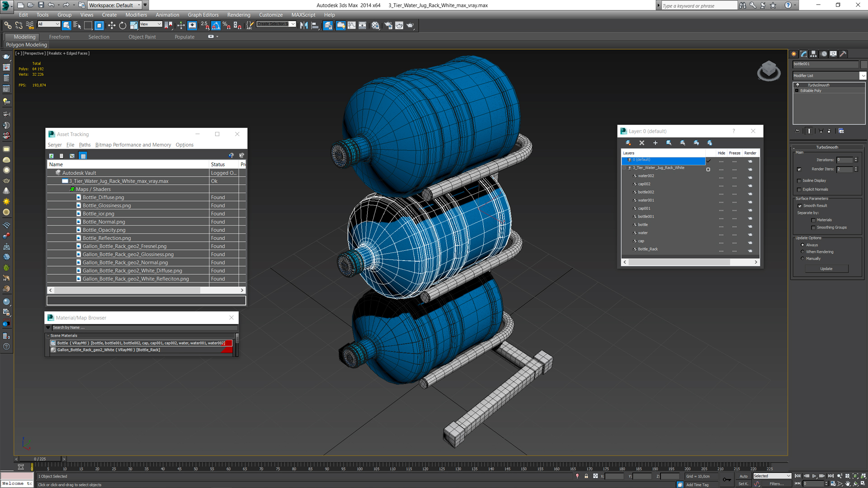Open the Rendering menu
The image size is (868, 488).
[239, 15]
